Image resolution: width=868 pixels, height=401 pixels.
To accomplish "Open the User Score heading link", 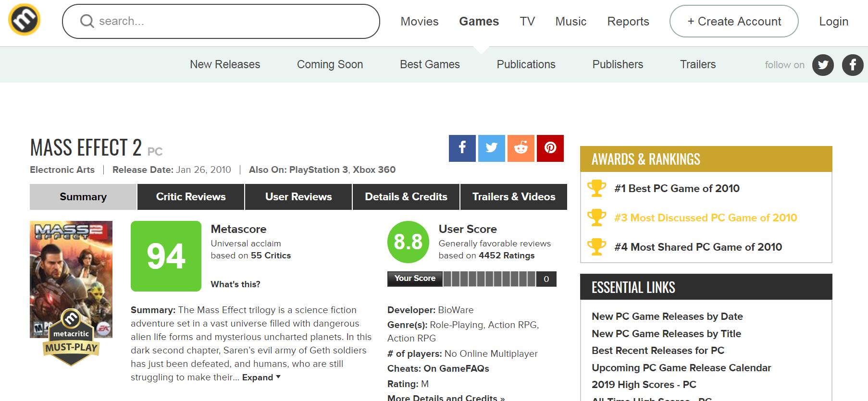I will (x=468, y=229).
